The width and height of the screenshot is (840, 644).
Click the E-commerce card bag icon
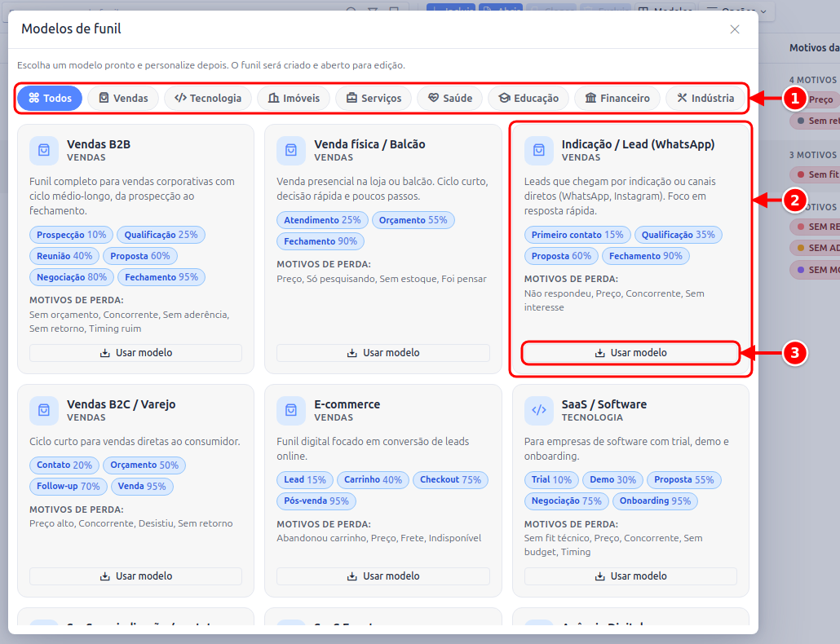pos(291,411)
